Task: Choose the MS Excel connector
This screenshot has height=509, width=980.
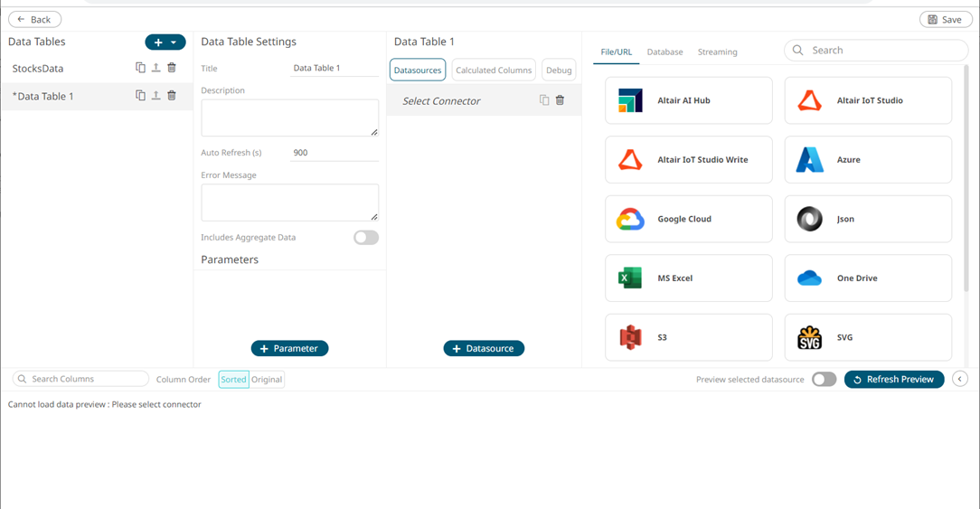Action: 688,278
